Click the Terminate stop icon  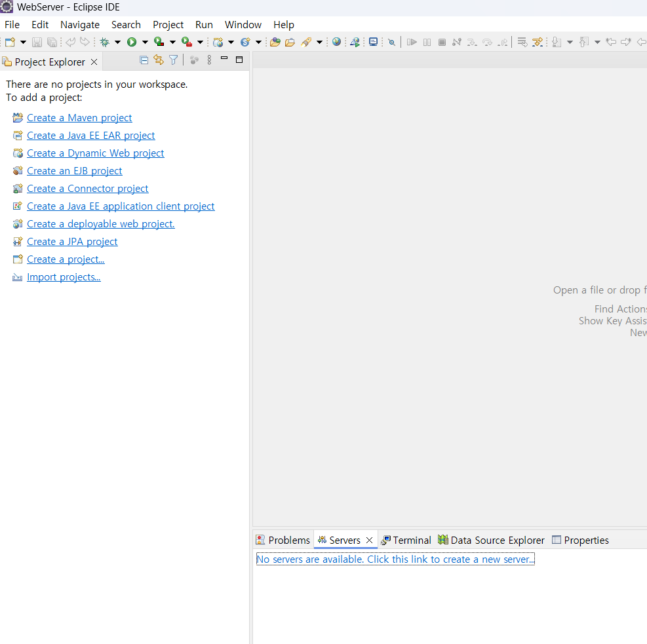pyautogui.click(x=442, y=42)
